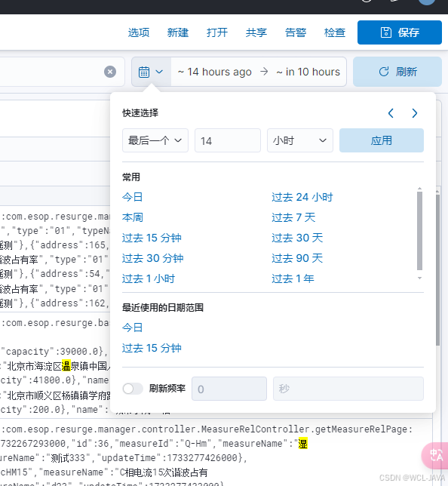Click the start time ~ 14 hours ago
The image size is (448, 486).
pos(214,72)
